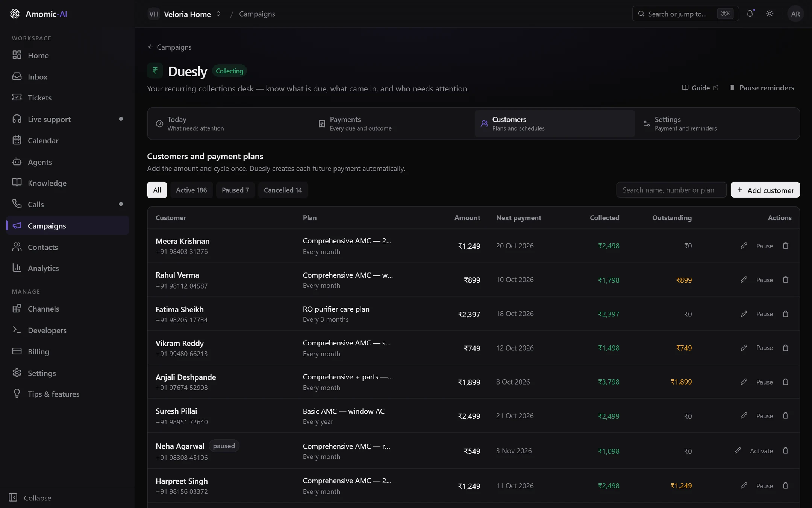Delete Rahul Verma's plan trash icon
This screenshot has width=812, height=508.
coord(785,280)
